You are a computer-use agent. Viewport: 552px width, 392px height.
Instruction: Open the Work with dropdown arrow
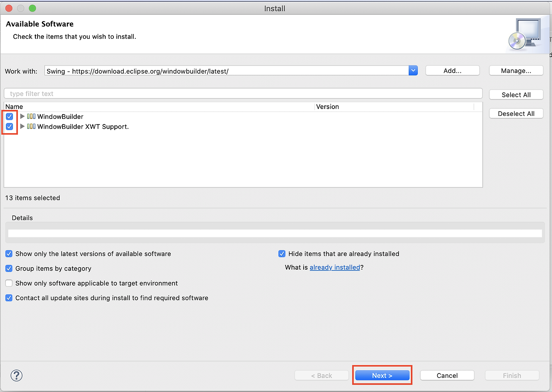tap(413, 71)
